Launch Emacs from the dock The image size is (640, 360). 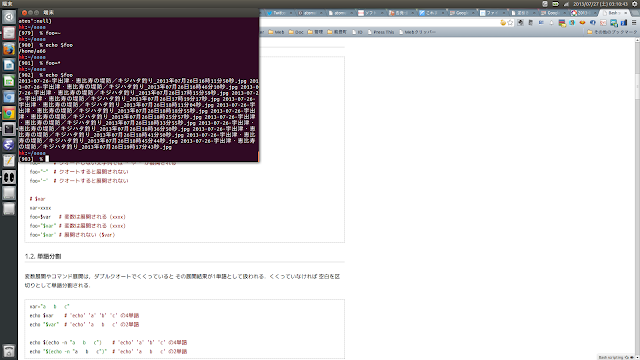[9, 145]
